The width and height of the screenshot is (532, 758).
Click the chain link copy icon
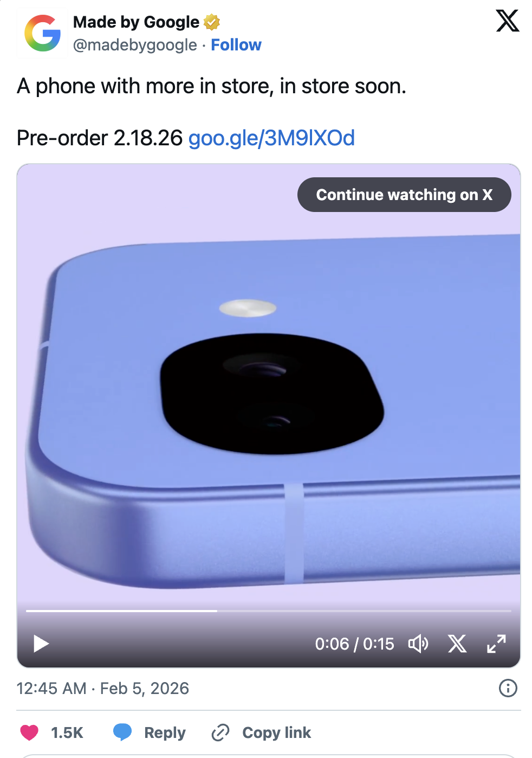pyautogui.click(x=220, y=733)
